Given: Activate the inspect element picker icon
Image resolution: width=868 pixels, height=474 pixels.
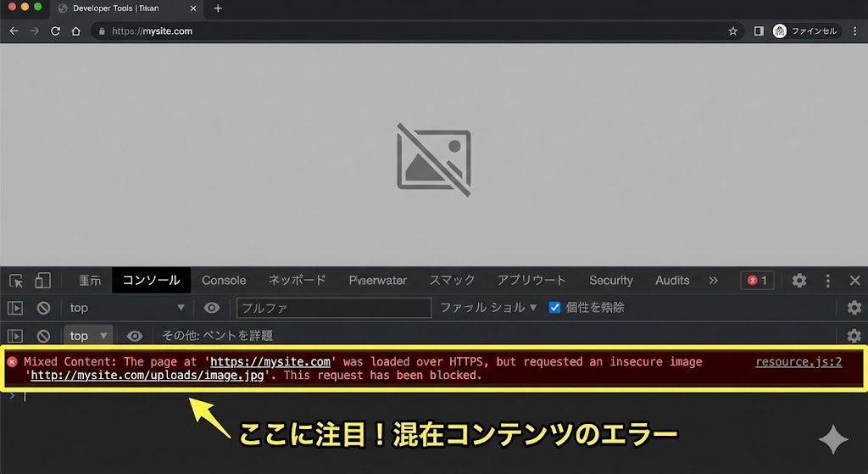Looking at the screenshot, I should tap(16, 281).
